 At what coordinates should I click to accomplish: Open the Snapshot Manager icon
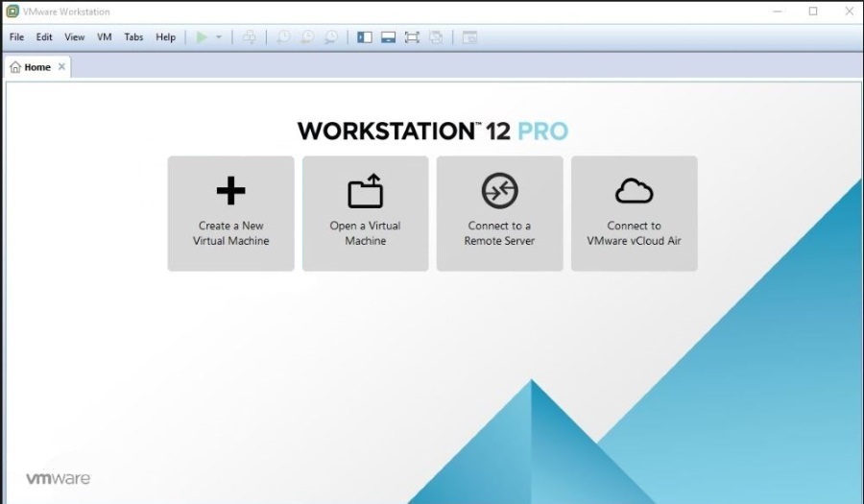pyautogui.click(x=330, y=37)
